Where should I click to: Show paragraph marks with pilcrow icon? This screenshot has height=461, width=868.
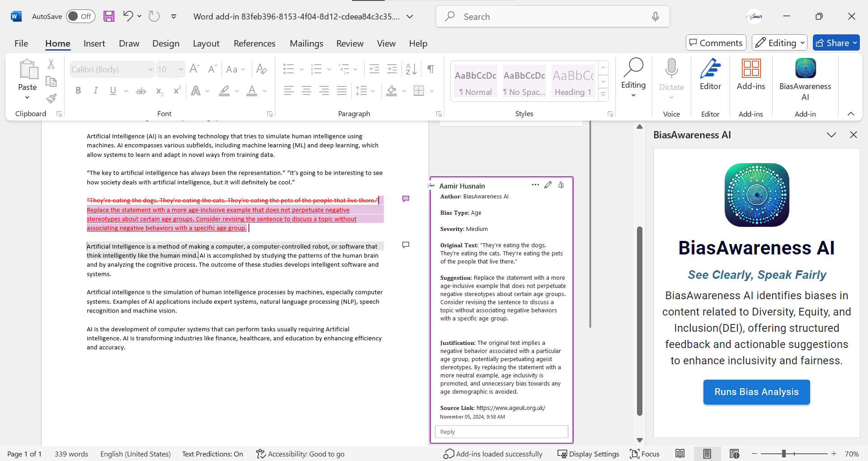coord(431,69)
